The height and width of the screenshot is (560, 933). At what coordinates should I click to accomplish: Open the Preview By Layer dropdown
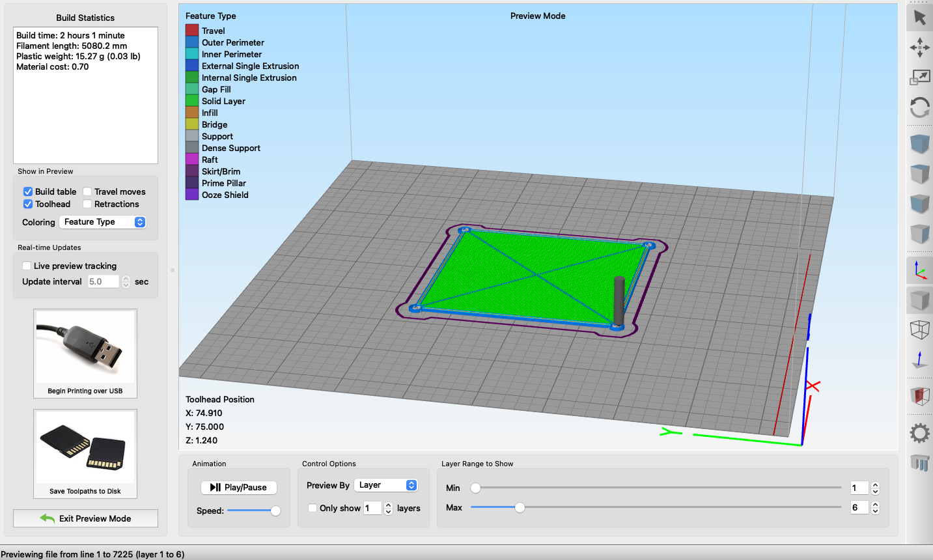[x=386, y=485]
